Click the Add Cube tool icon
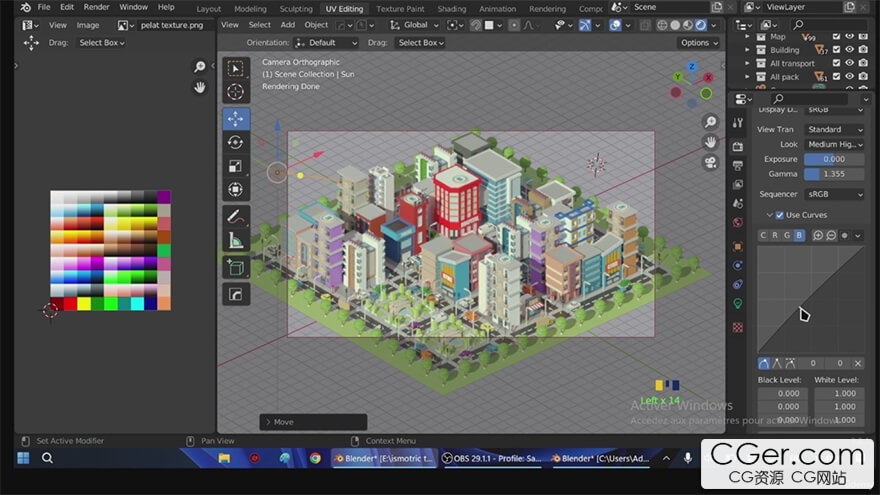The image size is (880, 495). [x=235, y=267]
